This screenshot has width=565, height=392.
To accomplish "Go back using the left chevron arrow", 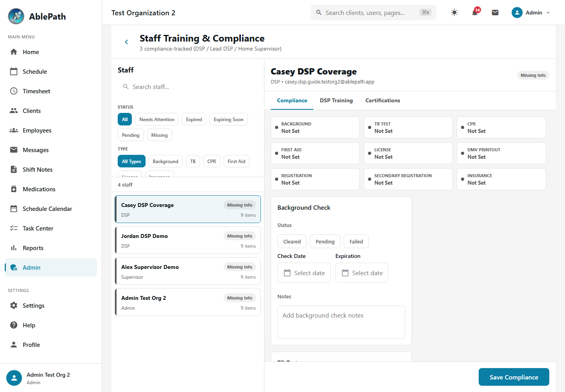I will (126, 42).
